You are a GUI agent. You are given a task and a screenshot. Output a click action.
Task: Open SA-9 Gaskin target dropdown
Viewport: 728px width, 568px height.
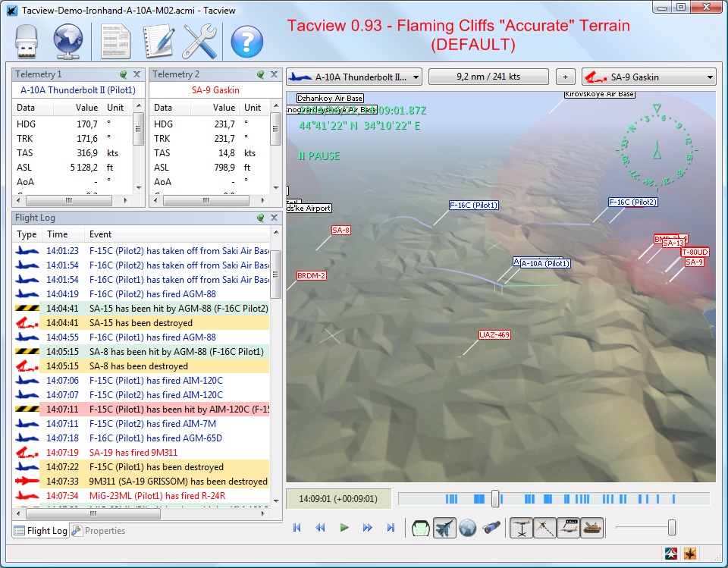pos(648,77)
